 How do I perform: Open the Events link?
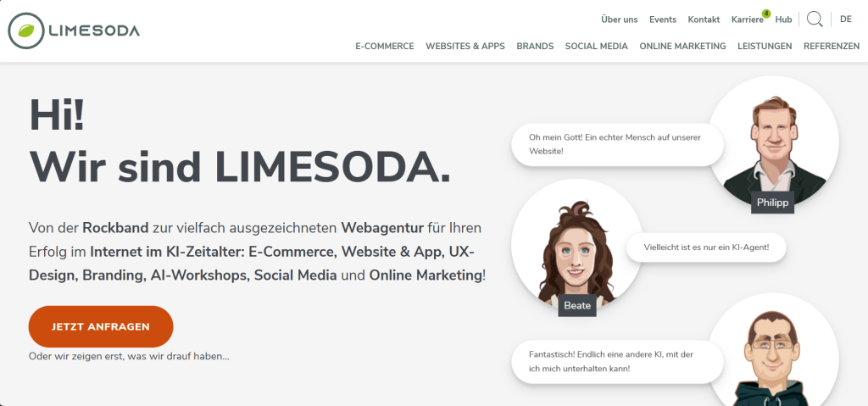(663, 19)
